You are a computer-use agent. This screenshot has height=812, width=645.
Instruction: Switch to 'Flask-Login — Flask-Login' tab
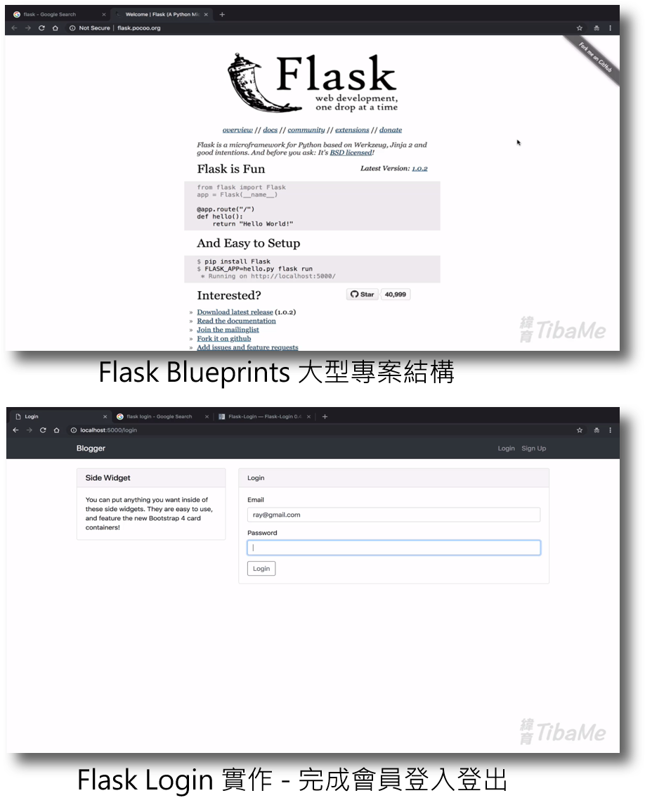pyautogui.click(x=264, y=416)
